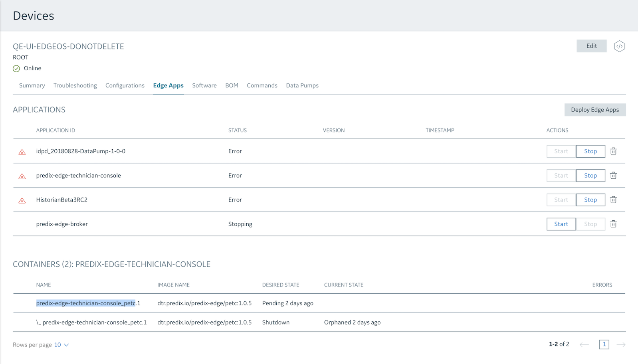638x364 pixels.
Task: Click IMAGE NAME column header
Action: pyautogui.click(x=173, y=285)
